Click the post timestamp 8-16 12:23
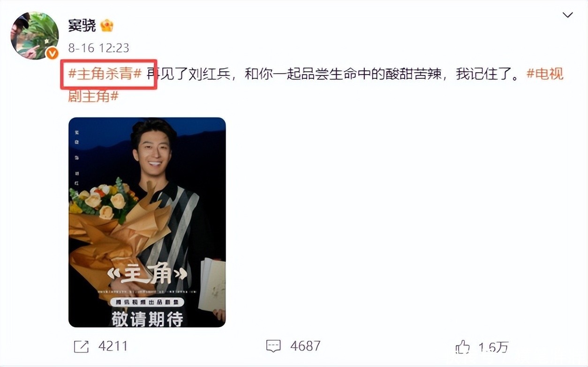Image resolution: width=588 pixels, height=367 pixels. (98, 48)
